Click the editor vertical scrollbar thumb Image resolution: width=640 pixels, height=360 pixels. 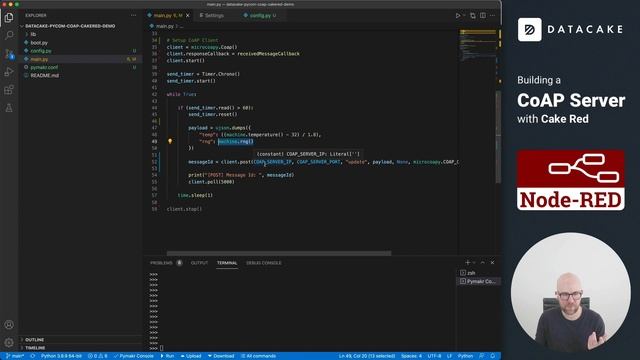click(498, 137)
